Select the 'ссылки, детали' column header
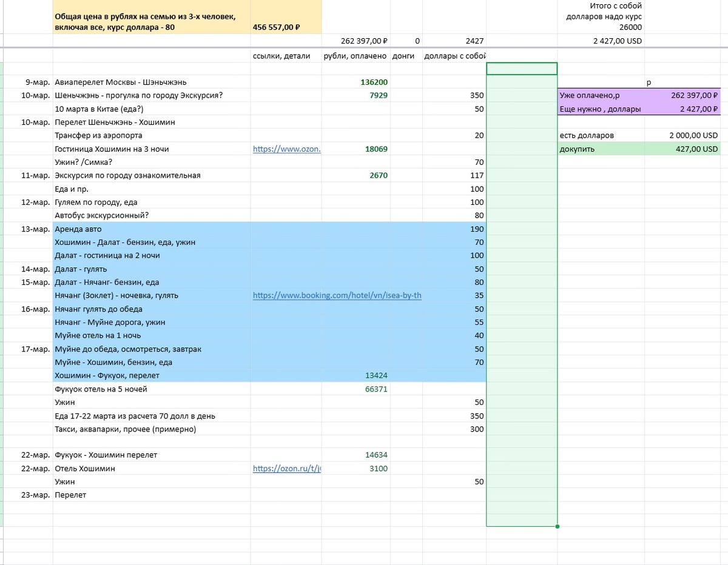The width and height of the screenshot is (728, 565). 286,56
